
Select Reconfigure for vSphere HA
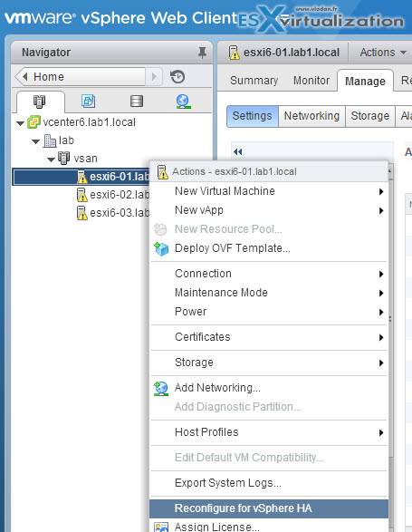coord(269,508)
